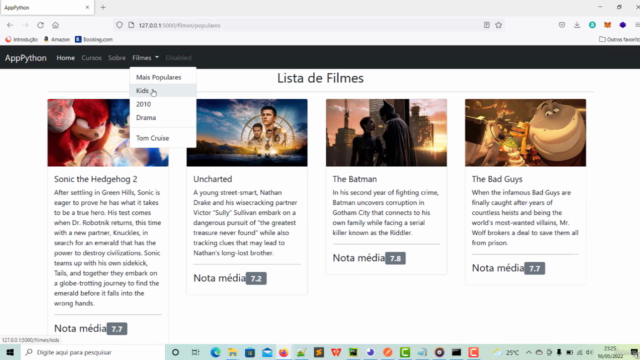Collapse the Filmes dropdown menu
This screenshot has height=360, width=640.
(x=145, y=58)
